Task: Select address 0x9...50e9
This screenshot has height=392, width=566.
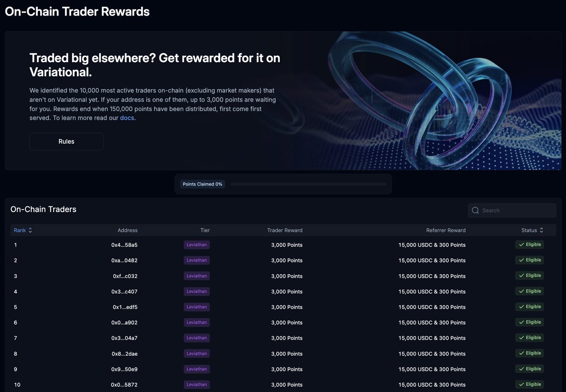Action: tap(125, 369)
